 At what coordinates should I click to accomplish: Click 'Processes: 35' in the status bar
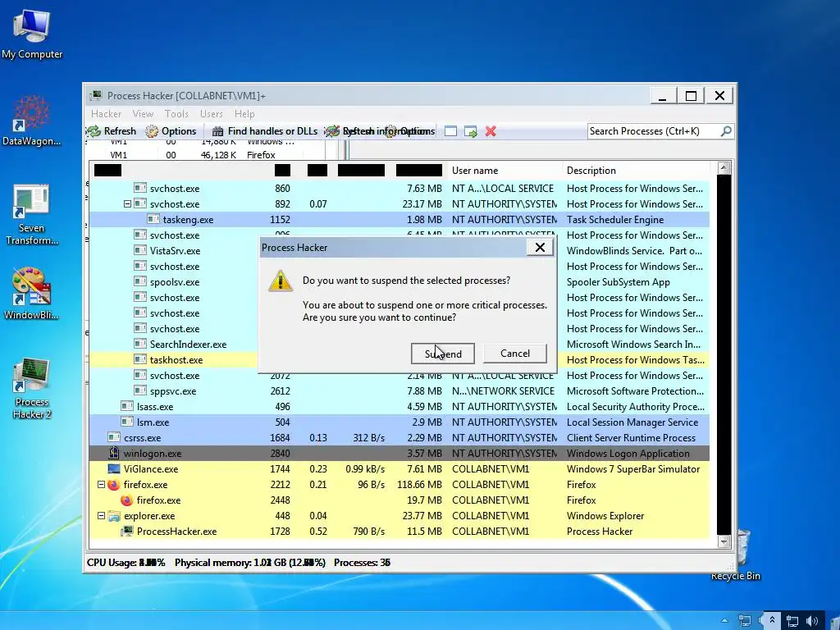[362, 563]
